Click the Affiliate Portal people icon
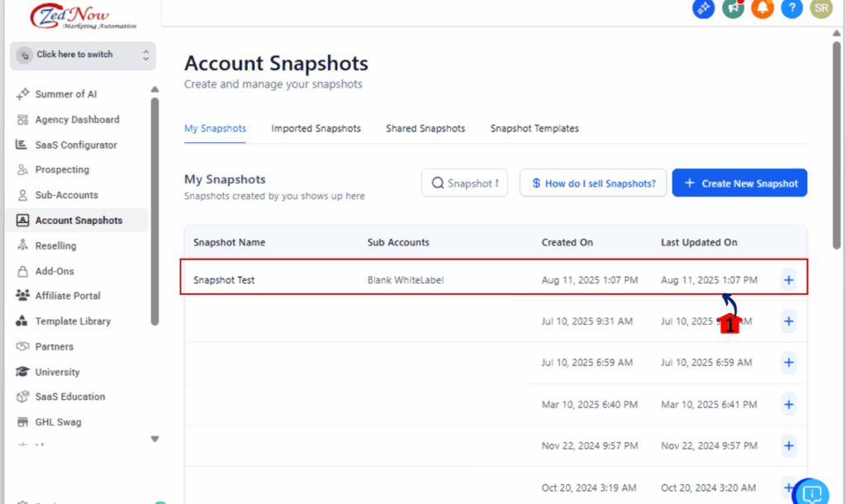Screen dimensions: 846x504 pos(22,296)
